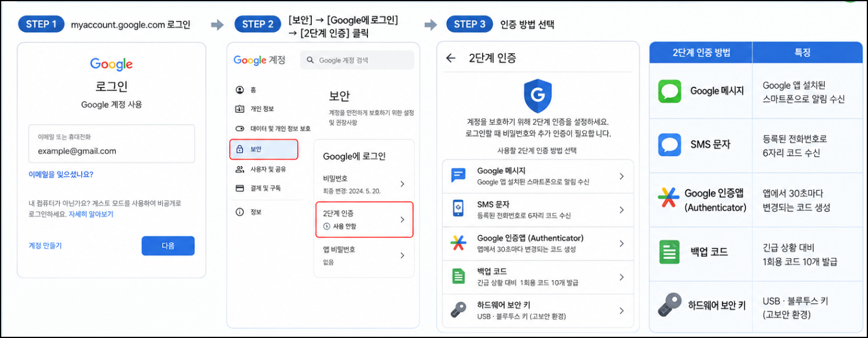Click the 계정 만들기 link
Screen dimensions: 868x338
[x=45, y=246]
